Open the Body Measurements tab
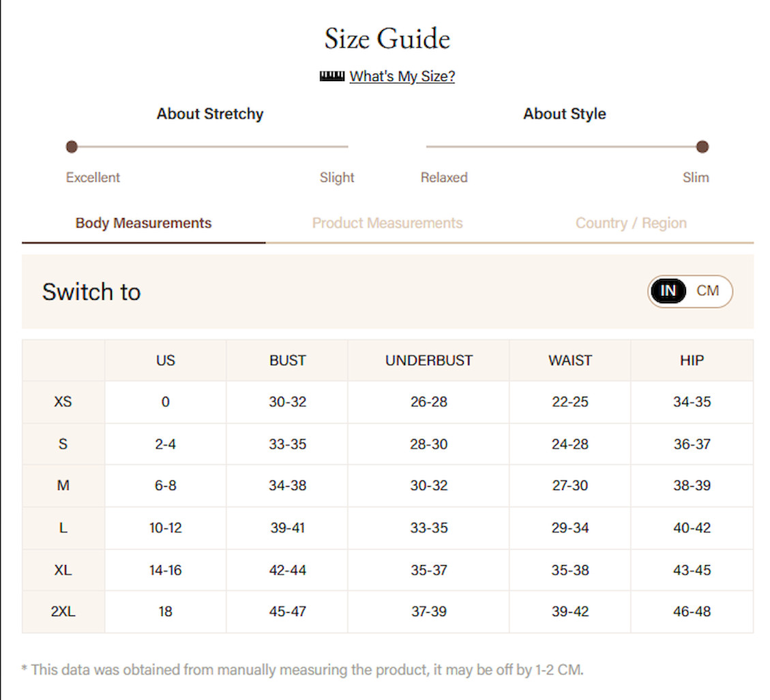Screen dimensions: 770x700 [x=143, y=223]
